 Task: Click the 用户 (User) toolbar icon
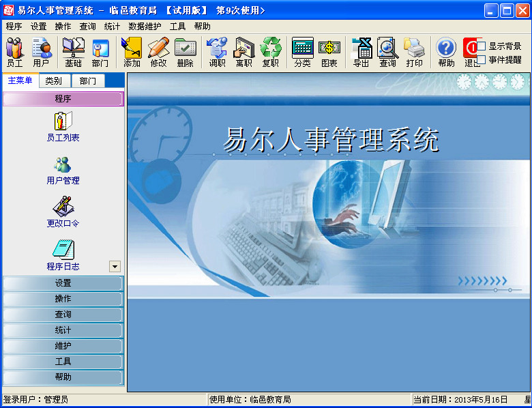click(42, 53)
